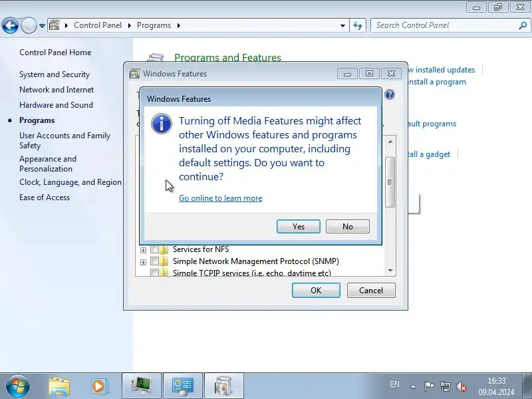
Task: Click the features list scroll up arrow
Action: tap(390, 142)
